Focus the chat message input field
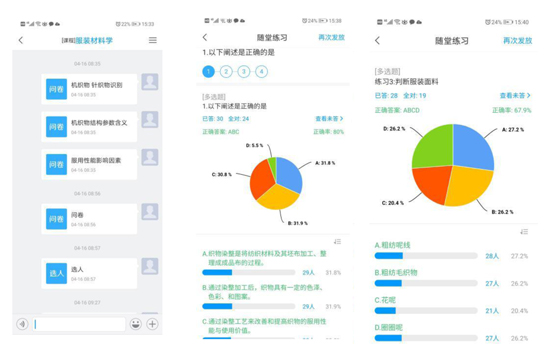The image size is (550, 360). pyautogui.click(x=79, y=324)
